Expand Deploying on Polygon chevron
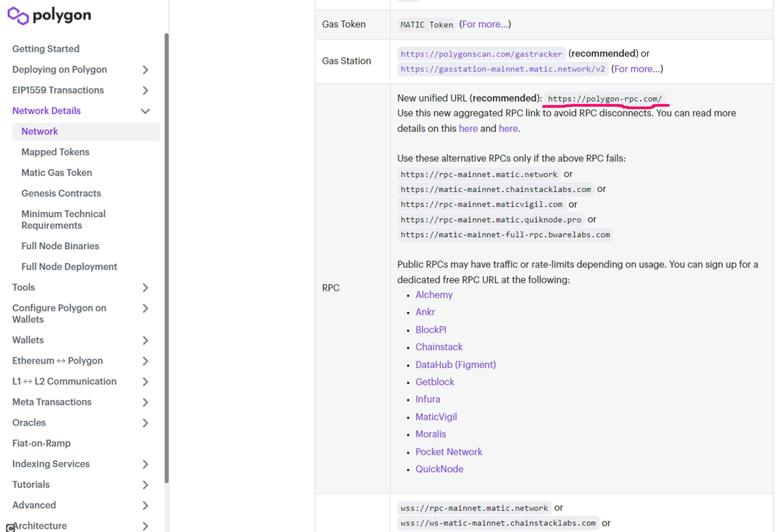The width and height of the screenshot is (776, 532). click(x=145, y=70)
